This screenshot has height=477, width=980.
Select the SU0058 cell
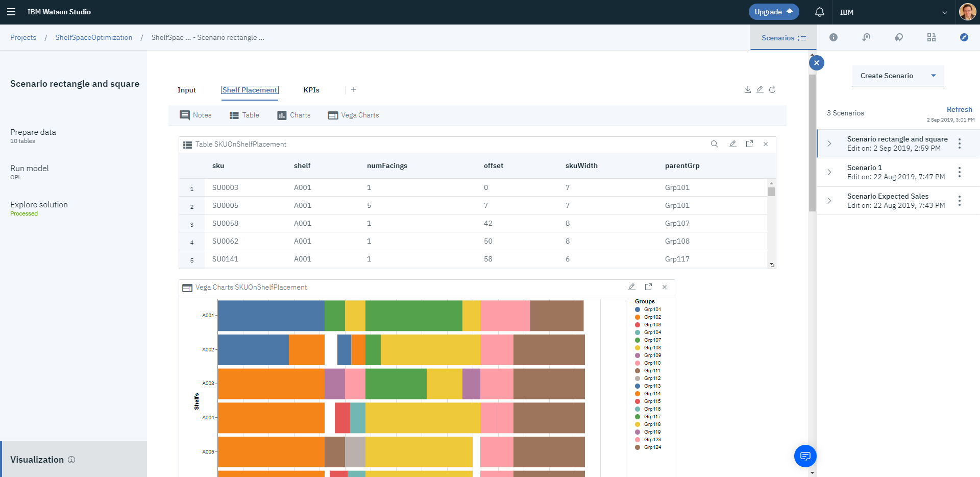[x=225, y=223]
